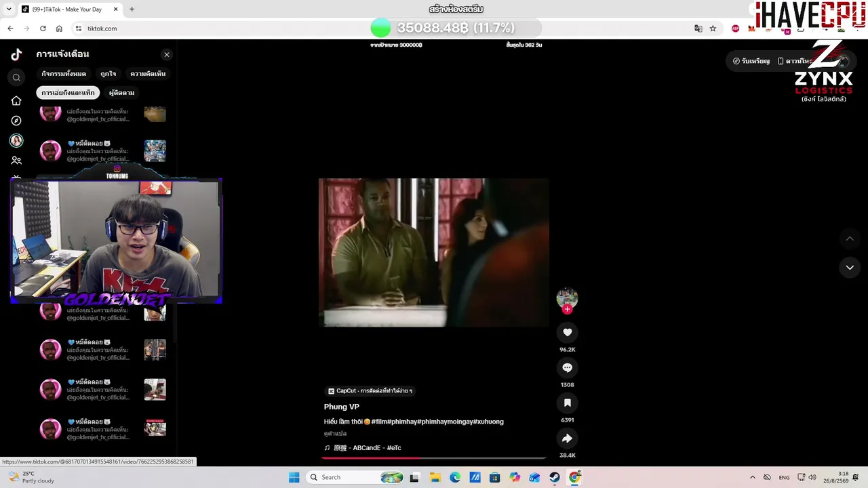Select the การเอ่ยถึงและแท็ก notification filter

68,92
